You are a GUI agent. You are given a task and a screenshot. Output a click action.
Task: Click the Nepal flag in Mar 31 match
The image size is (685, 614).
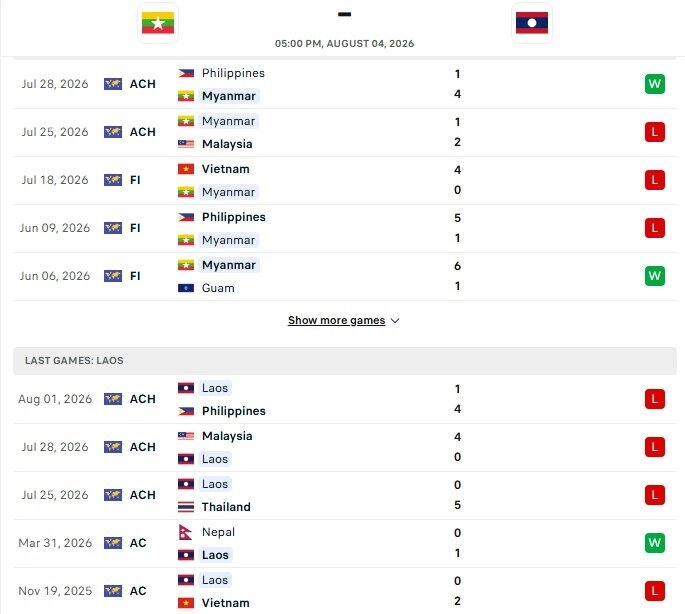tap(185, 532)
